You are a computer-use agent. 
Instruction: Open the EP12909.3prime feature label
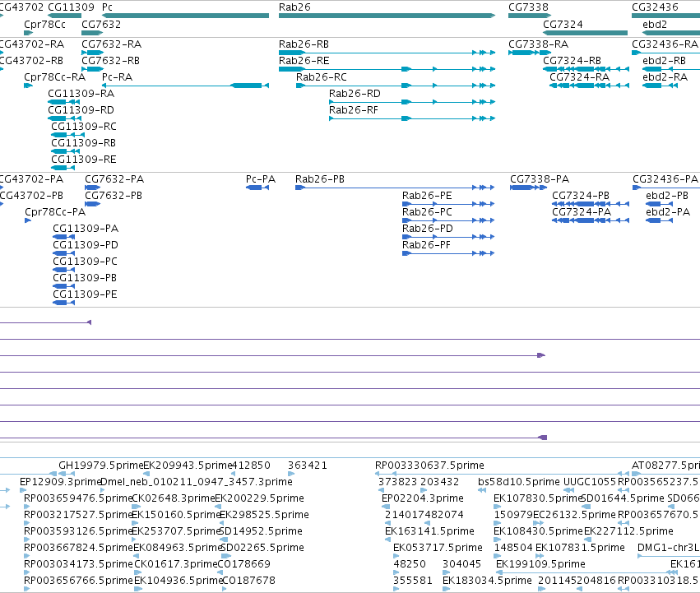[61, 482]
